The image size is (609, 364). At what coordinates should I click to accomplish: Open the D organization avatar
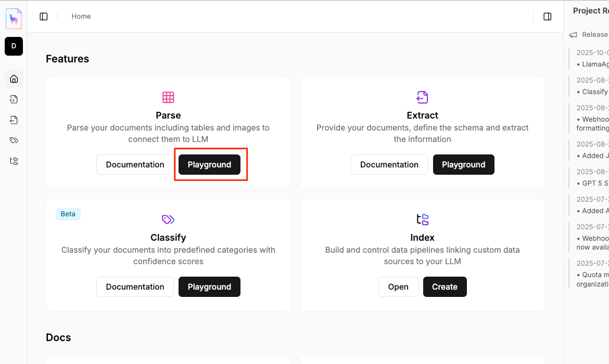point(14,46)
